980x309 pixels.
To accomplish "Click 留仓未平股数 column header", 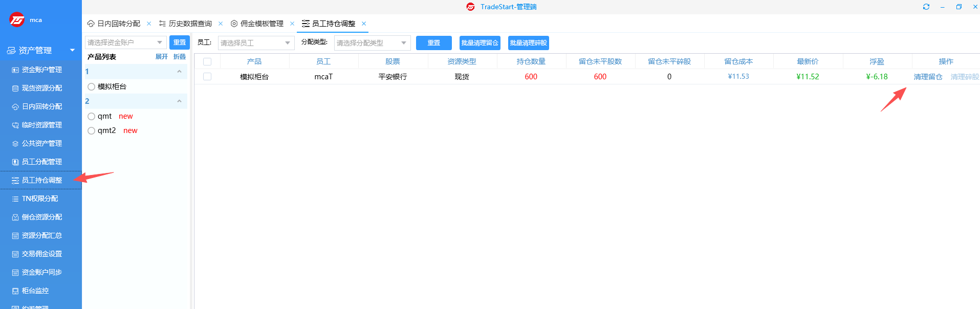I will click(600, 61).
